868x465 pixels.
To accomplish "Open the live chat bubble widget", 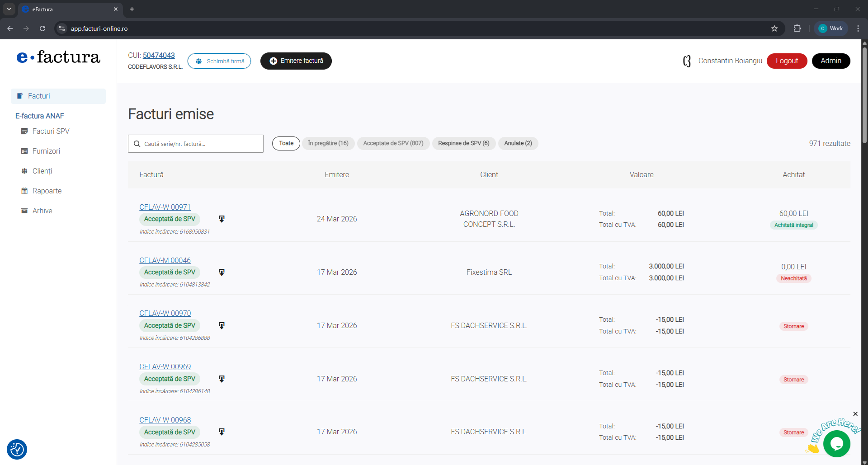I will click(836, 444).
